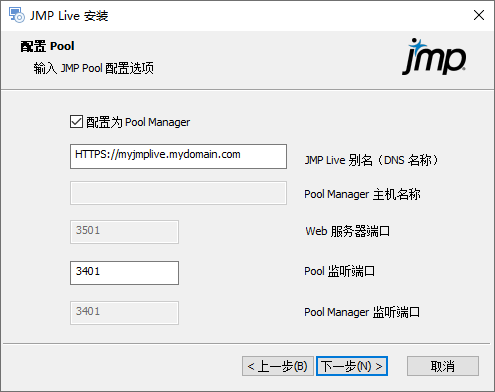Click the Pool Manager 监听端口 field
495x392 pixels.
[124, 313]
